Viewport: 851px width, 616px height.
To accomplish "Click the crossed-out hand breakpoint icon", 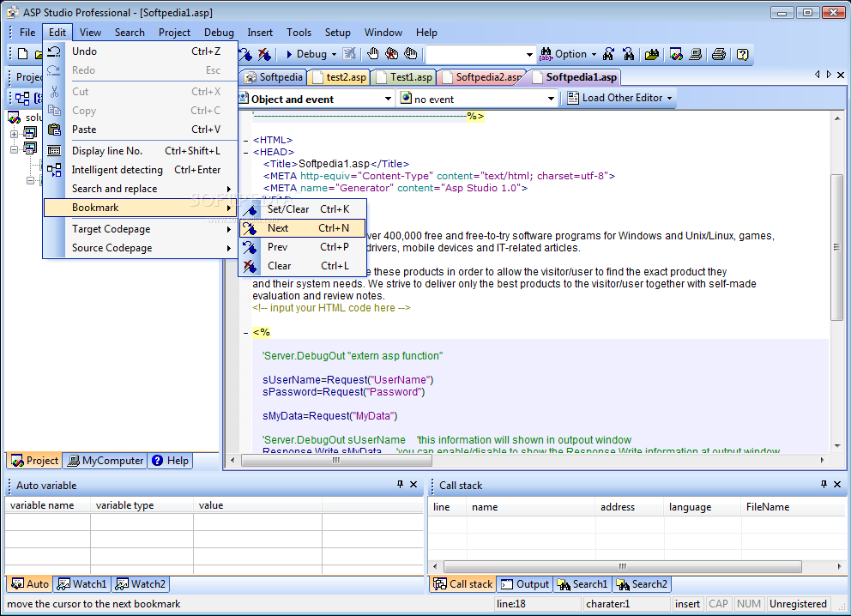I will tap(391, 54).
